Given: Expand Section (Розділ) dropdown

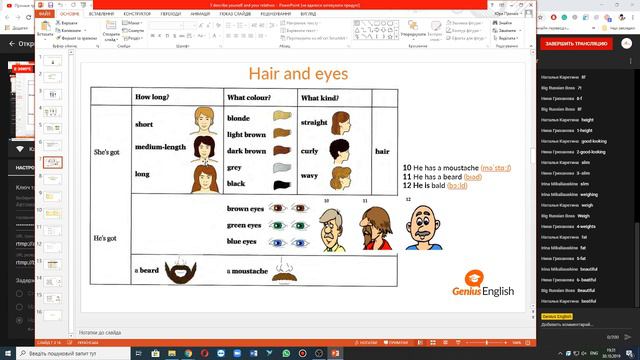Looking at the screenshot, I should pos(133,38).
